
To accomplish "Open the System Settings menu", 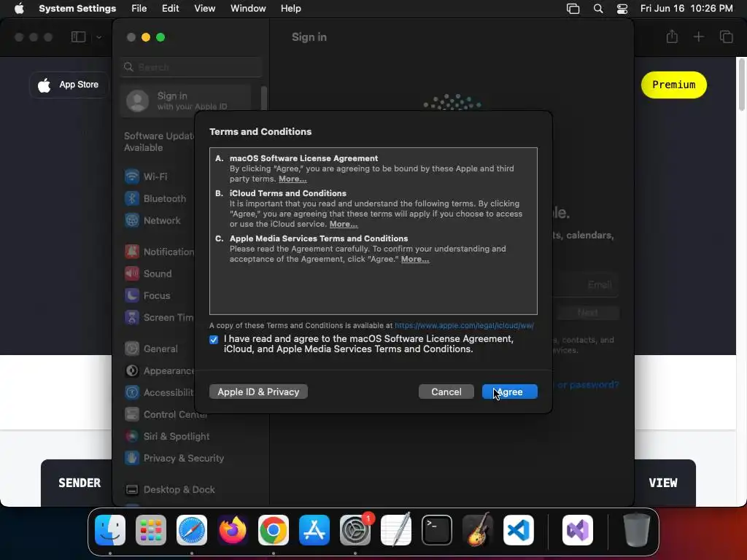I will tap(77, 8).
